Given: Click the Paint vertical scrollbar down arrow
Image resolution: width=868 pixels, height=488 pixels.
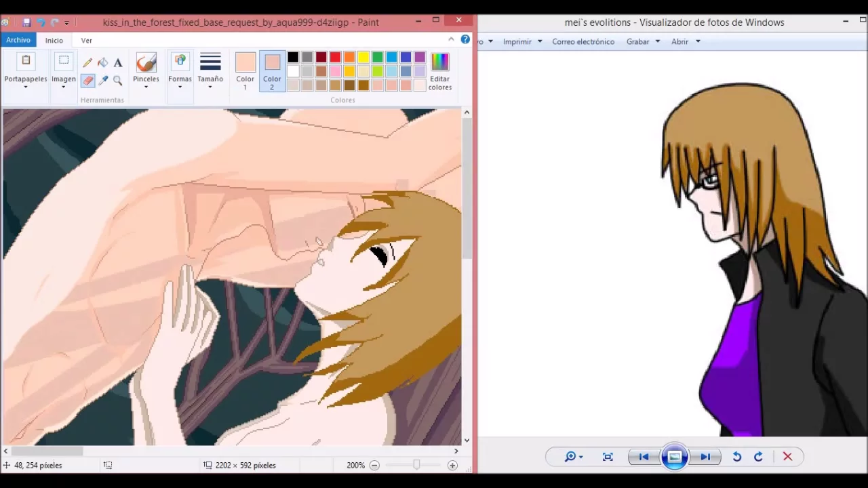Looking at the screenshot, I should (467, 440).
